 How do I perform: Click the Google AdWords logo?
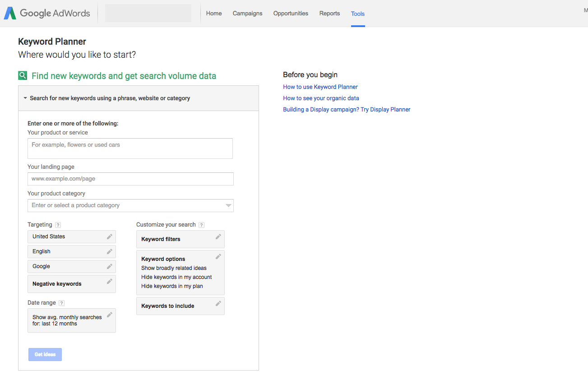[x=47, y=14]
